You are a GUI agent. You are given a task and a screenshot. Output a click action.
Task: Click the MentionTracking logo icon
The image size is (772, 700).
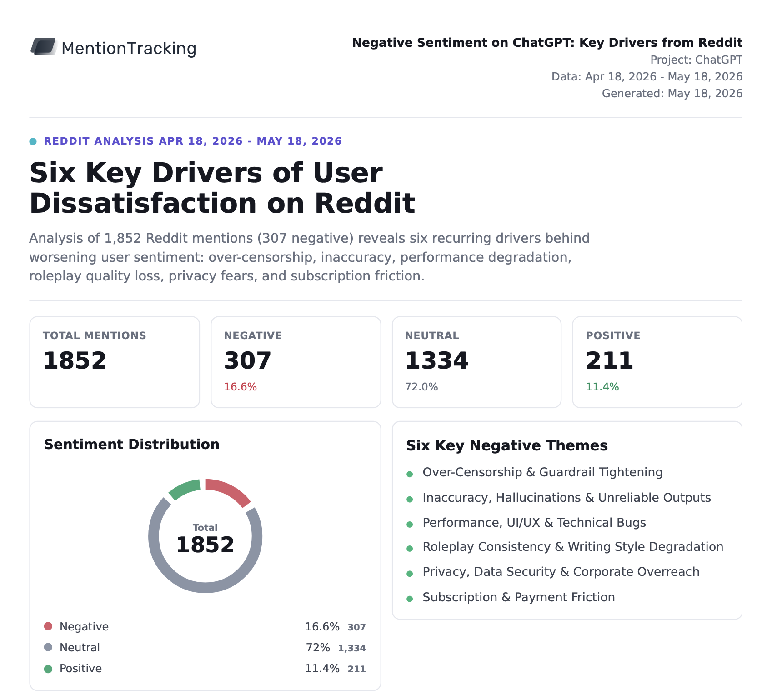pos(43,47)
